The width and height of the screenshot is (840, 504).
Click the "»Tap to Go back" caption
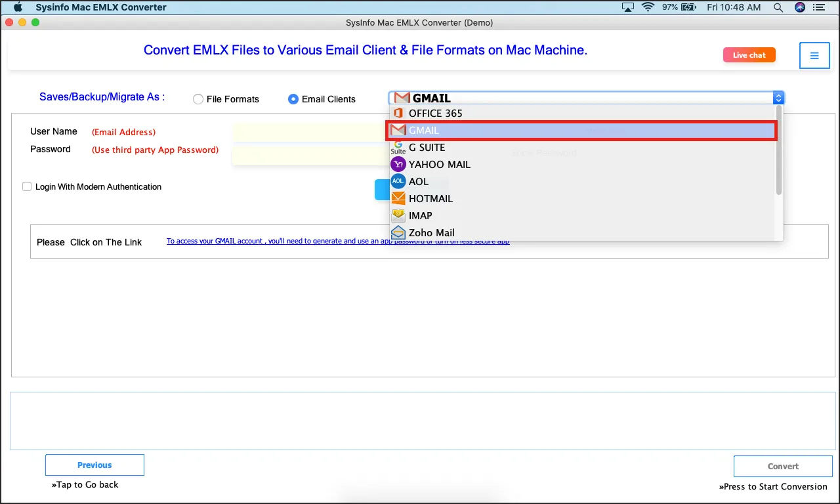click(85, 485)
